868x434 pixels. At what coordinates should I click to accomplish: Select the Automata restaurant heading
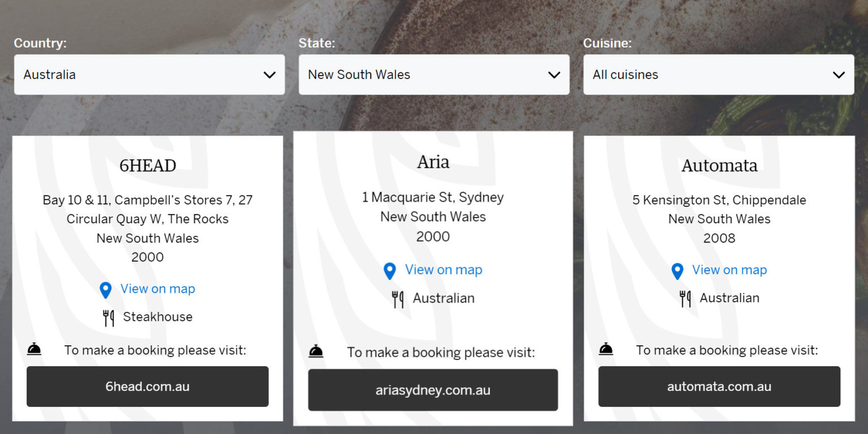tap(719, 166)
